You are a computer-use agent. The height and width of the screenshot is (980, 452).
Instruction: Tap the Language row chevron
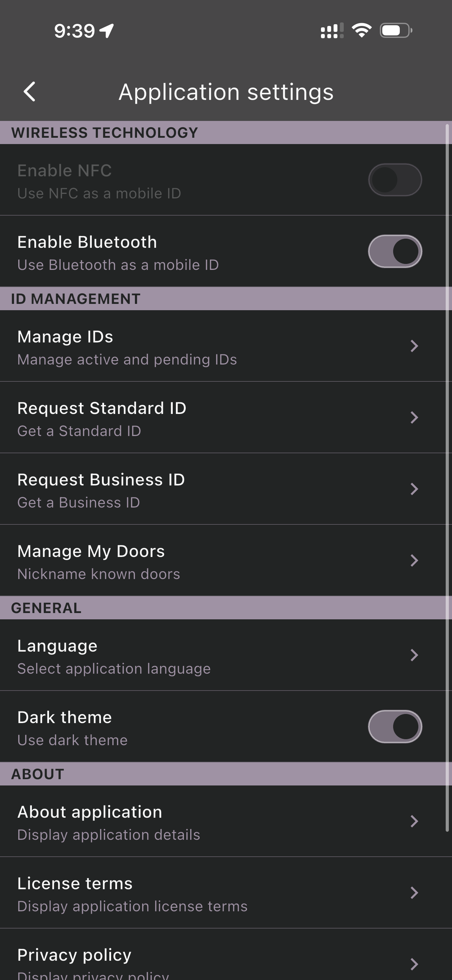pos(414,655)
